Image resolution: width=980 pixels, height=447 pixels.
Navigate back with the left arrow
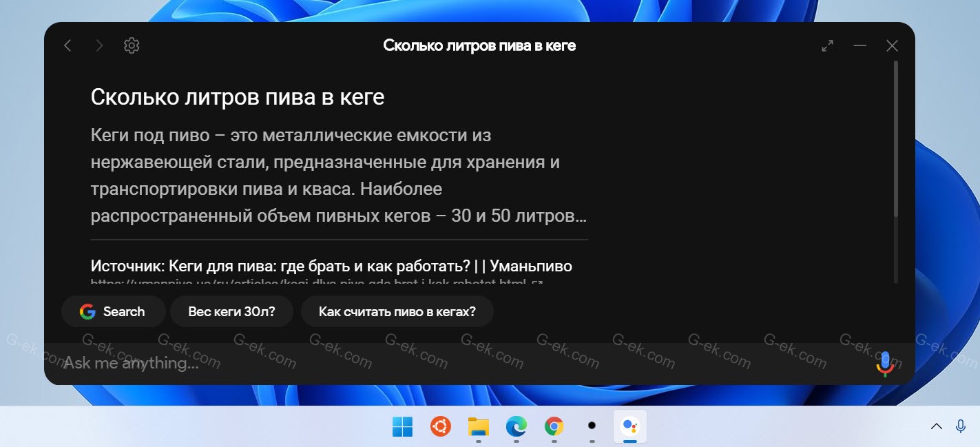67,45
